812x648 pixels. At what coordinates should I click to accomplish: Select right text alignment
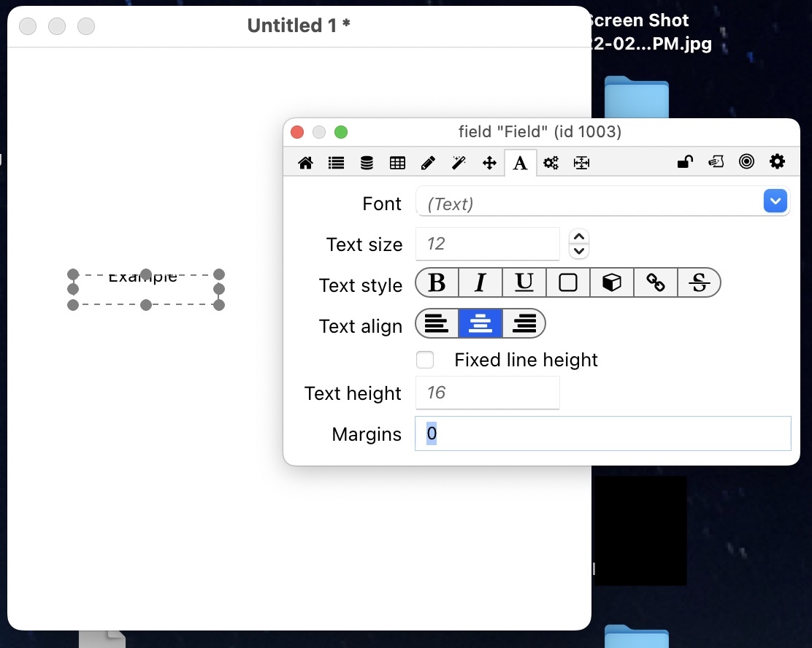524,323
